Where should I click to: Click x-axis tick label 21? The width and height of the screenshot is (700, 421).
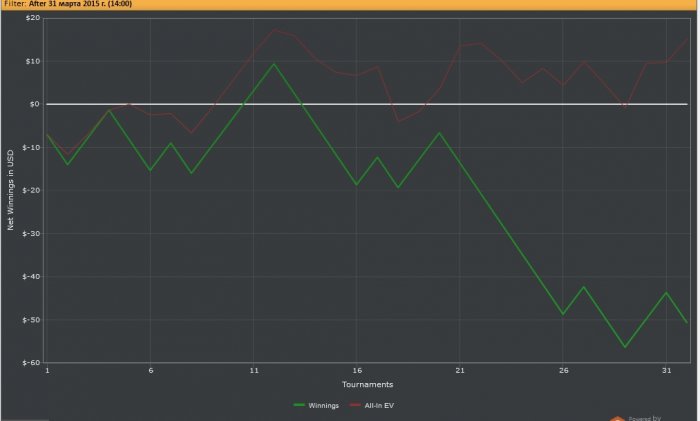pos(460,371)
